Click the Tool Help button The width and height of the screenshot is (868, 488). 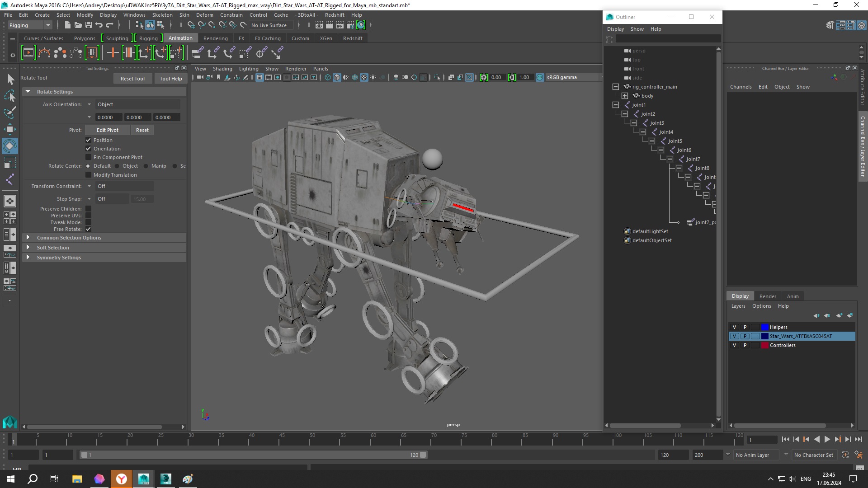171,79
